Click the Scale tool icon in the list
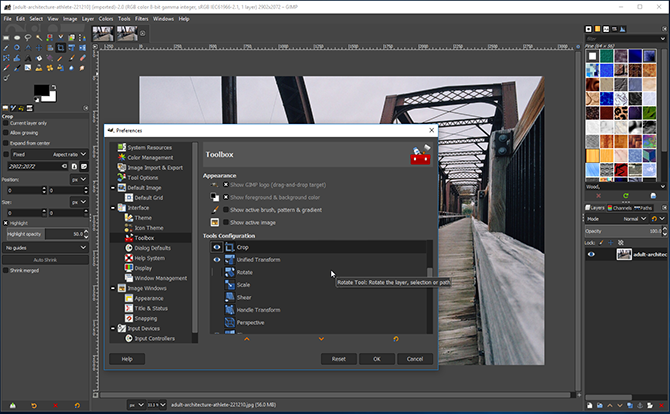 click(x=231, y=285)
